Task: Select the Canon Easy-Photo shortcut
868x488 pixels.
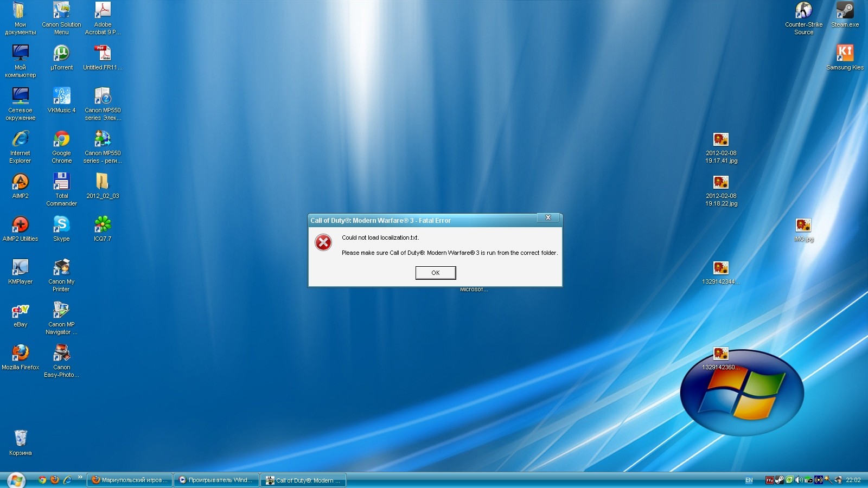Action: point(61,361)
